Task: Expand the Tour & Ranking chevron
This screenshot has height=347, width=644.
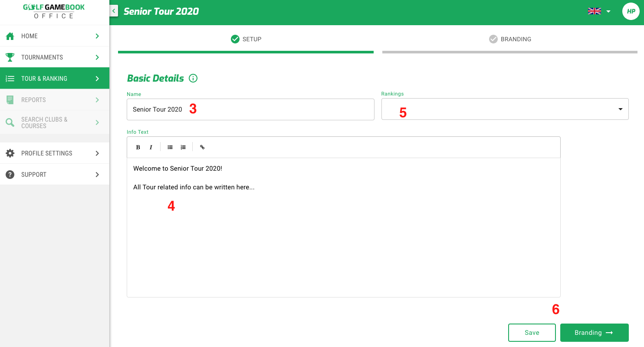Action: tap(97, 79)
